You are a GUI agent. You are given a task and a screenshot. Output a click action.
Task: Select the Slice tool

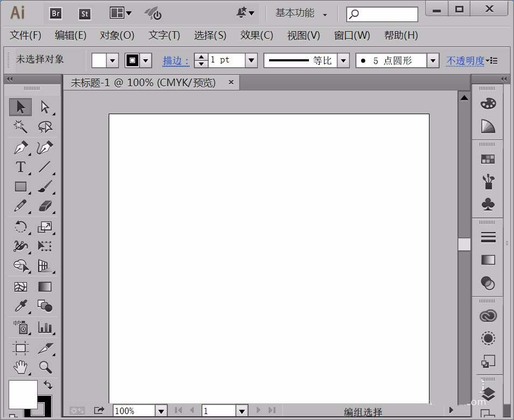click(45, 348)
